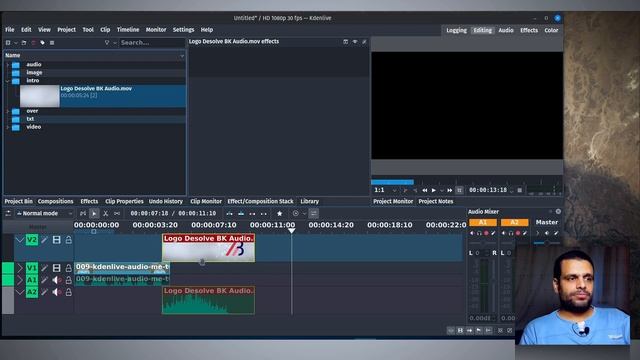Expand the video folder in bin
This screenshot has height=360, width=640.
coord(7,127)
